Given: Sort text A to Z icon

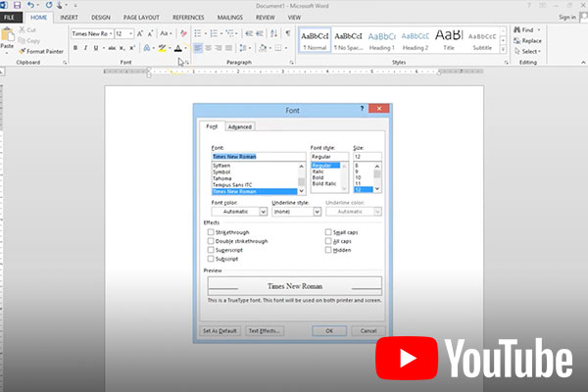Looking at the screenshot, I should (x=274, y=33).
